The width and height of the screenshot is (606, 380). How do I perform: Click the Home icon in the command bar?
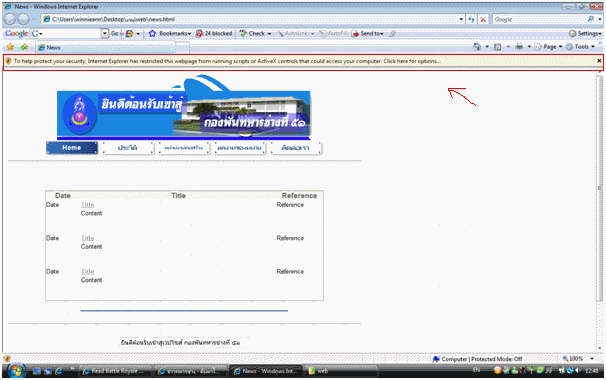[477, 47]
